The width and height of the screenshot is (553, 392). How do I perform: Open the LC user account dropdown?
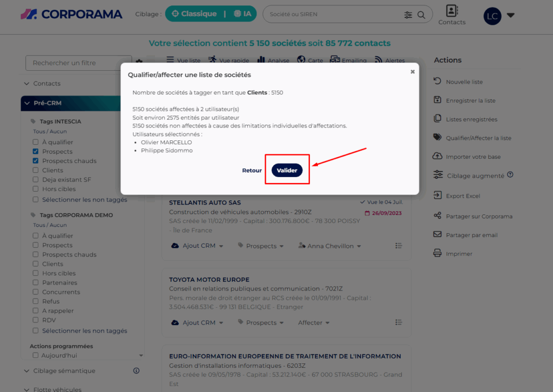click(x=510, y=16)
